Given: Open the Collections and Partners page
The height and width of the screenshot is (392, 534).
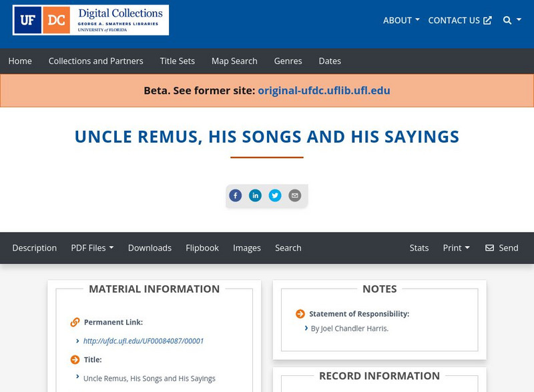Looking at the screenshot, I should point(95,61).
